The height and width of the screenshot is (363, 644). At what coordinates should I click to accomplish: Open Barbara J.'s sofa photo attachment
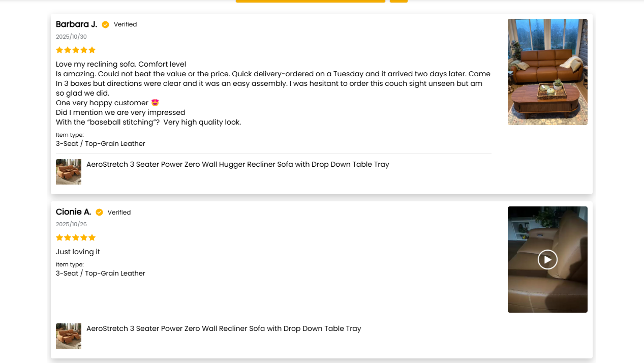547,72
